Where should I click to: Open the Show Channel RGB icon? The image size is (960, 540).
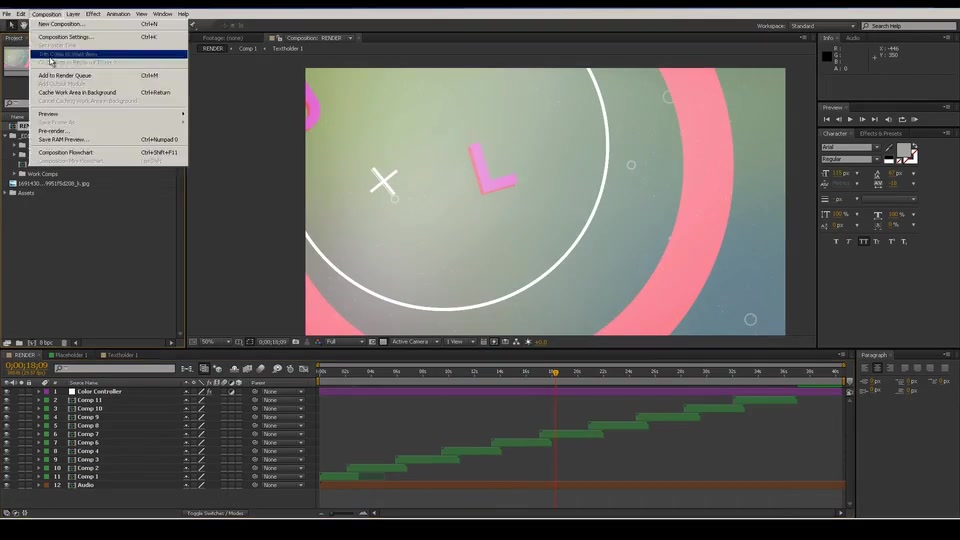coord(318,342)
